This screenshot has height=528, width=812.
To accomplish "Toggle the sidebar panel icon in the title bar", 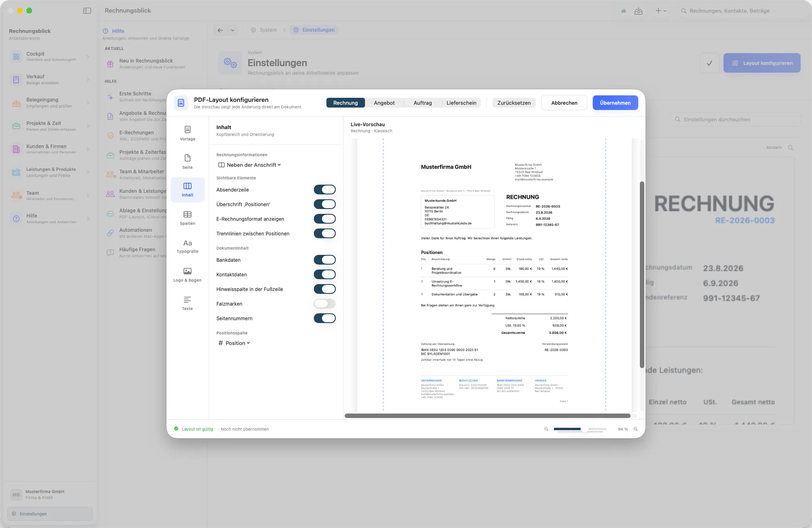I will click(x=87, y=11).
